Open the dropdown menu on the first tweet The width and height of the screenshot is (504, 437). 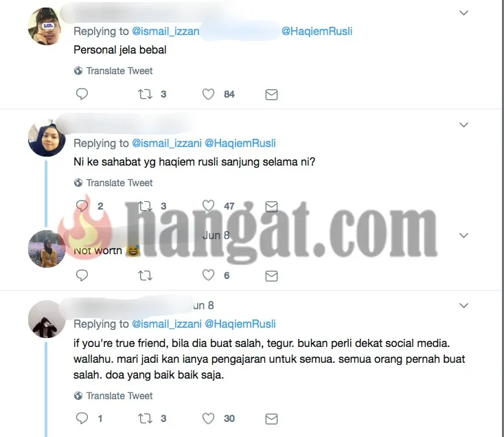(463, 13)
